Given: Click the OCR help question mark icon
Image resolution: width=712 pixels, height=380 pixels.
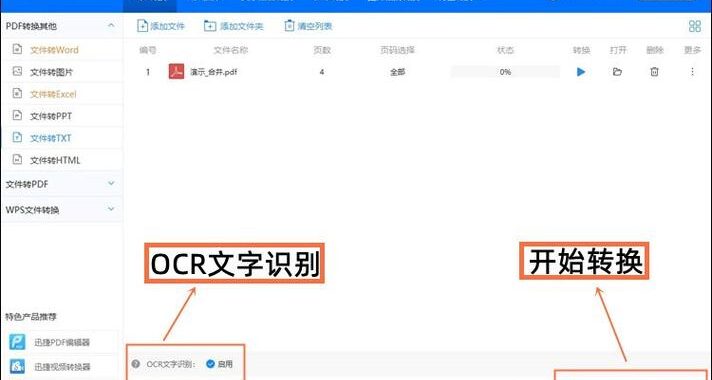Looking at the screenshot, I should [135, 364].
